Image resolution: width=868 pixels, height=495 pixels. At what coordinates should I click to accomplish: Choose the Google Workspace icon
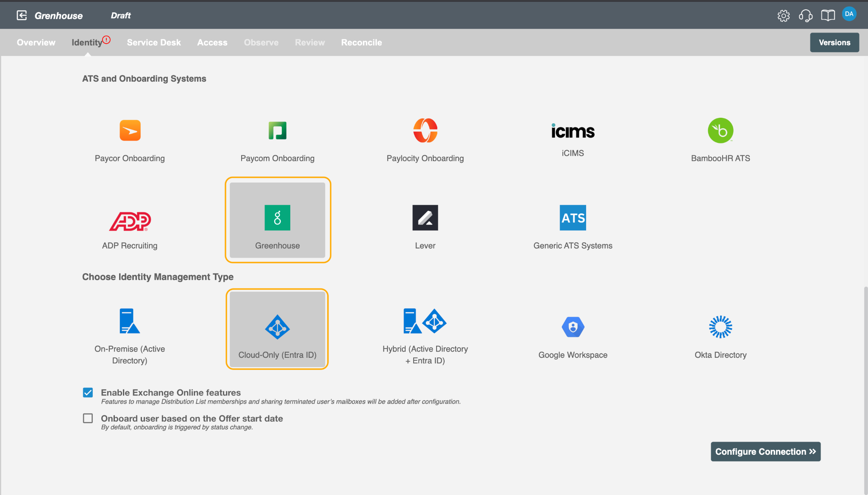[573, 327]
